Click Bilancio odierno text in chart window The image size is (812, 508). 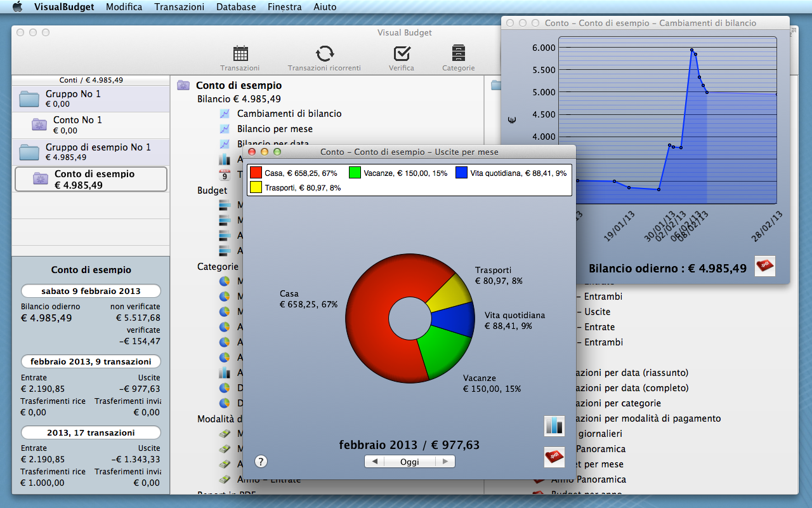click(667, 268)
